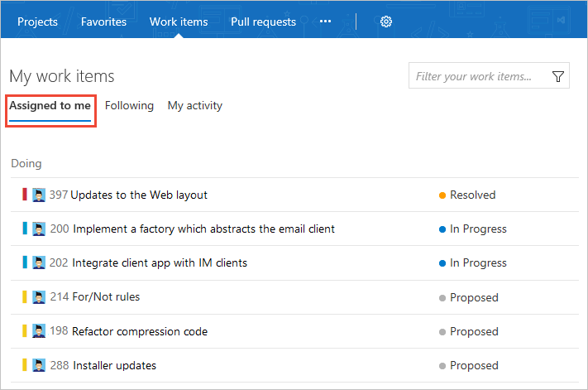Click avatar icon on item 214
The width and height of the screenshot is (588, 390).
coord(39,297)
